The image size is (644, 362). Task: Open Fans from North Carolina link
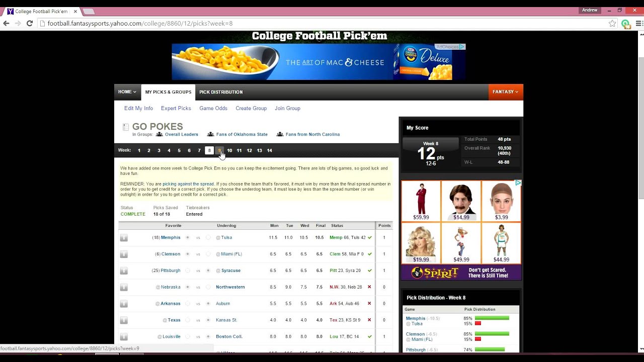(x=312, y=134)
